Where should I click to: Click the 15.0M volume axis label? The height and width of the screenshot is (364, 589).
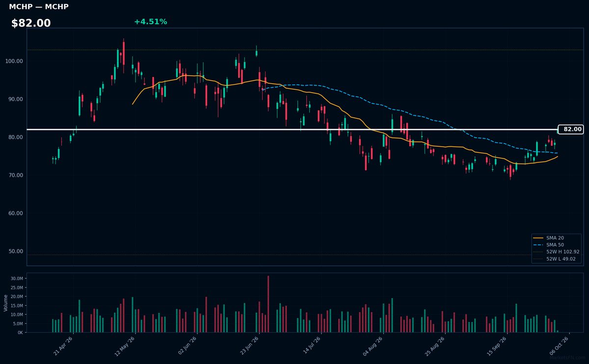(17, 306)
